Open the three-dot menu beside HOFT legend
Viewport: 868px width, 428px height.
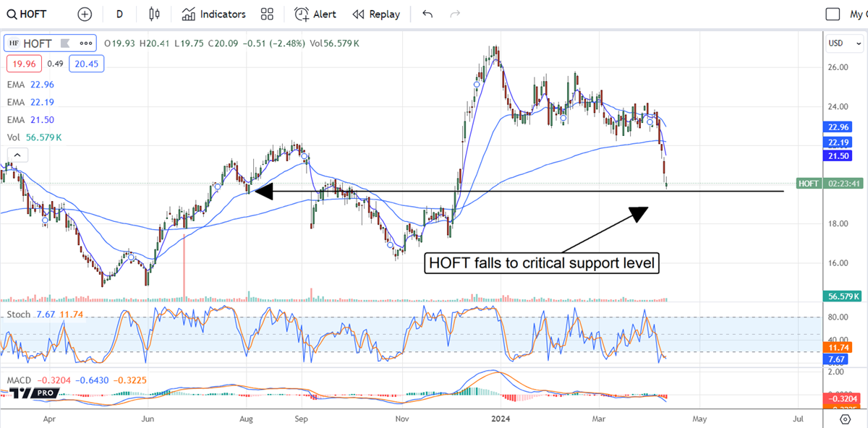point(85,43)
